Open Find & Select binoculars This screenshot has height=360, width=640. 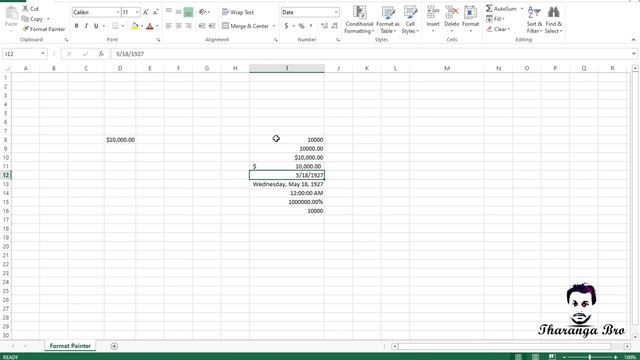[x=553, y=20]
